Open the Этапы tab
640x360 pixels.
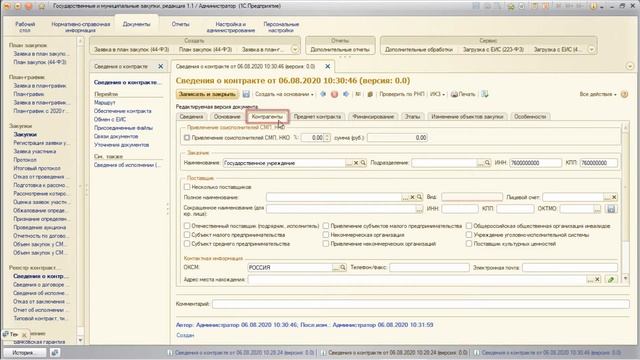[x=412, y=117]
